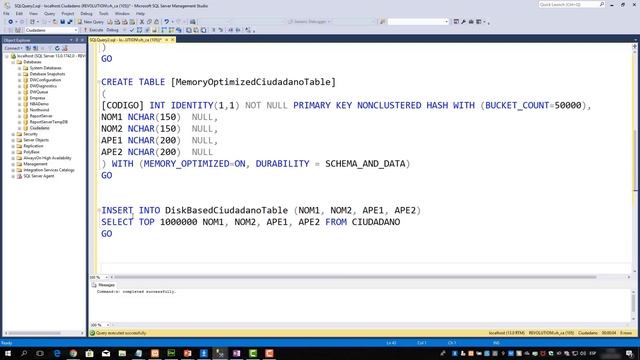This screenshot has height=360, width=640.
Task: Collapse the localhost server node
Action: [7, 56]
